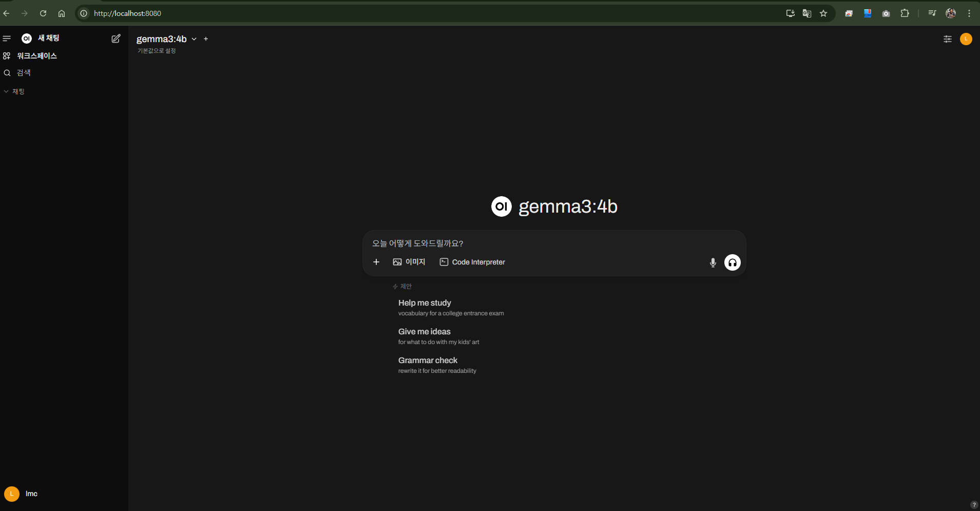
Task: Open the gemma3:4b model dropdown
Action: point(167,39)
